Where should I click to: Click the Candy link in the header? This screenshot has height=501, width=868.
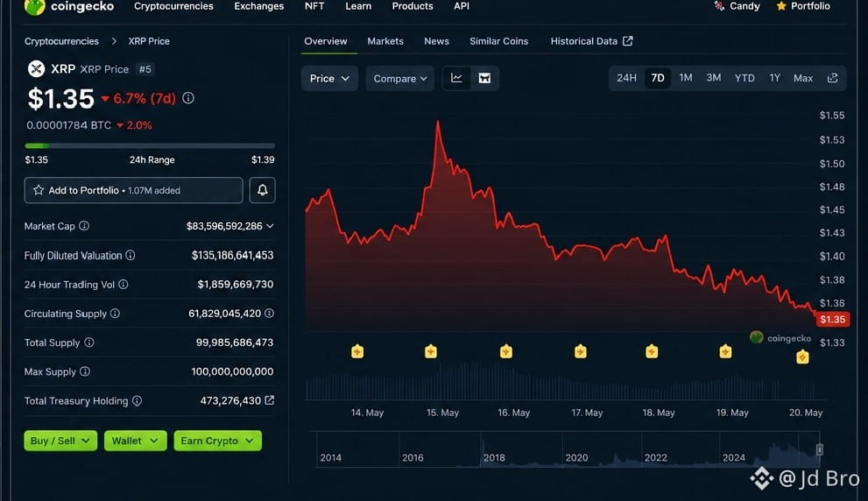(745, 6)
